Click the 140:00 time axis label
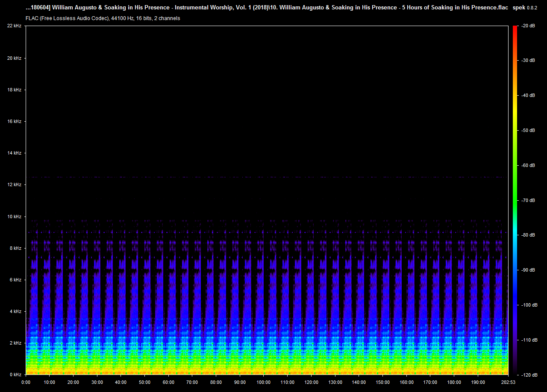Screen dimensions: 547x392 359,382
